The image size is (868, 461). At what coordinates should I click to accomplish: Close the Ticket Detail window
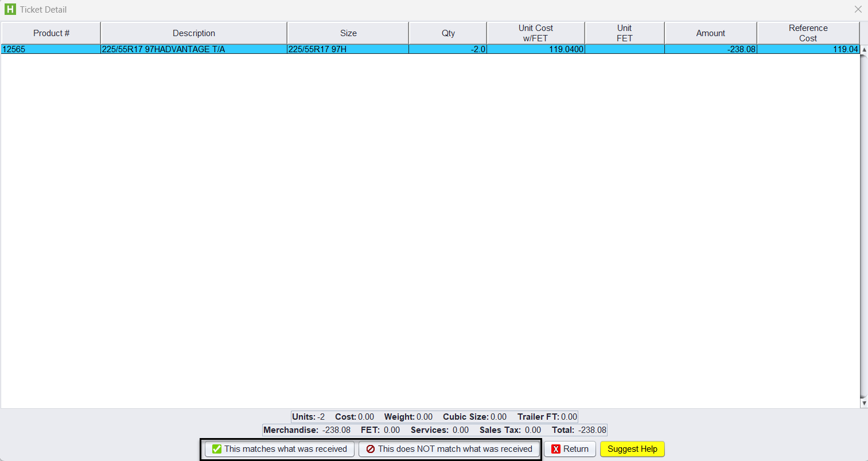pyautogui.click(x=858, y=9)
